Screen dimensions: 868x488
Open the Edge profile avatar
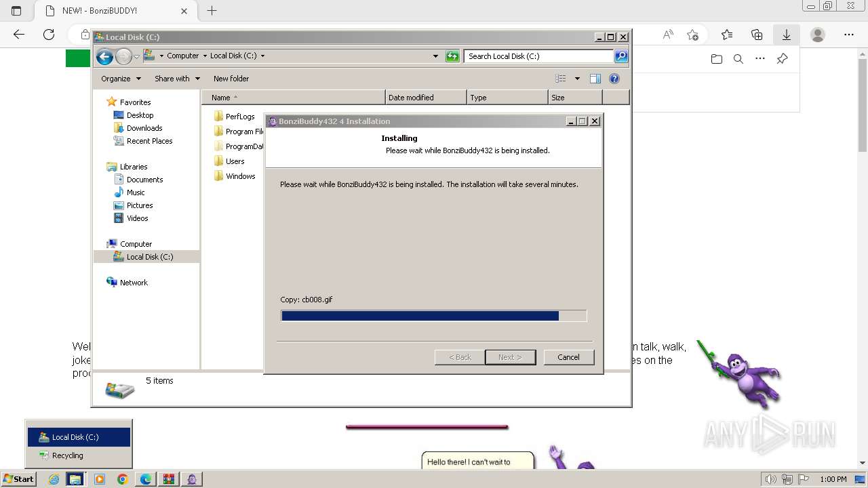[x=818, y=35]
